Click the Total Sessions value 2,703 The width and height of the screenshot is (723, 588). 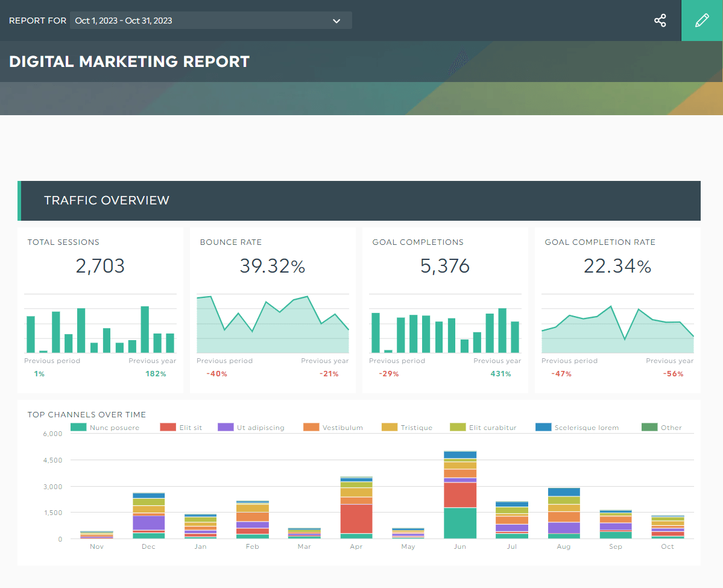point(100,266)
